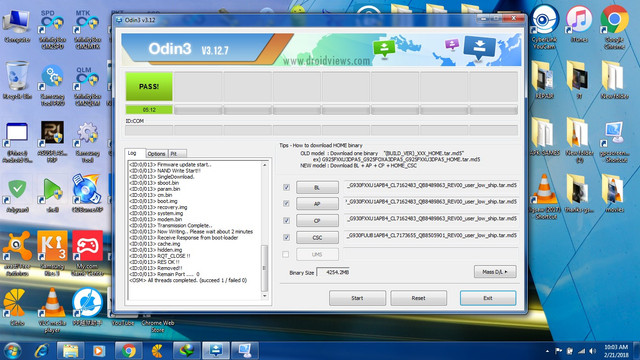Open File Explorer from the taskbar
Viewport: 640px width, 360px height.
click(70, 351)
